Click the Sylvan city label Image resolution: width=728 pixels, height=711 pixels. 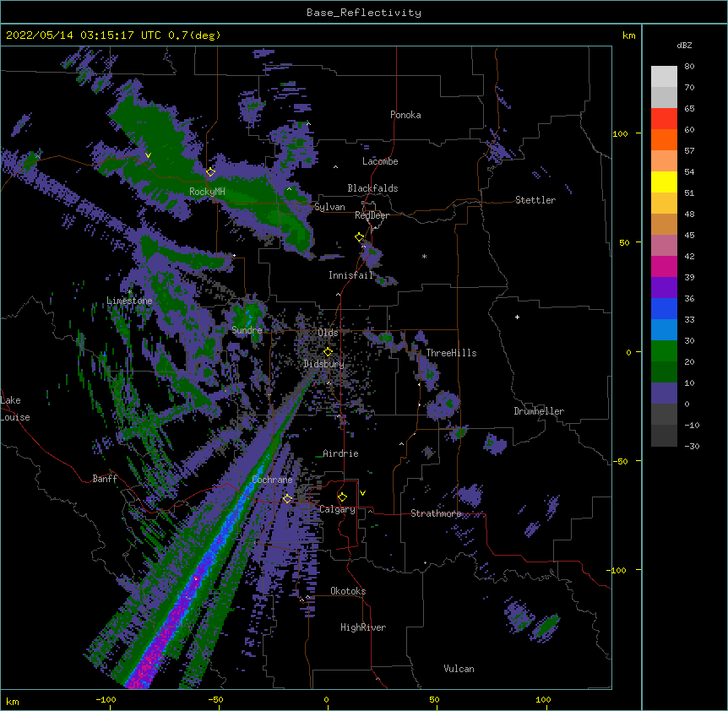tap(329, 207)
